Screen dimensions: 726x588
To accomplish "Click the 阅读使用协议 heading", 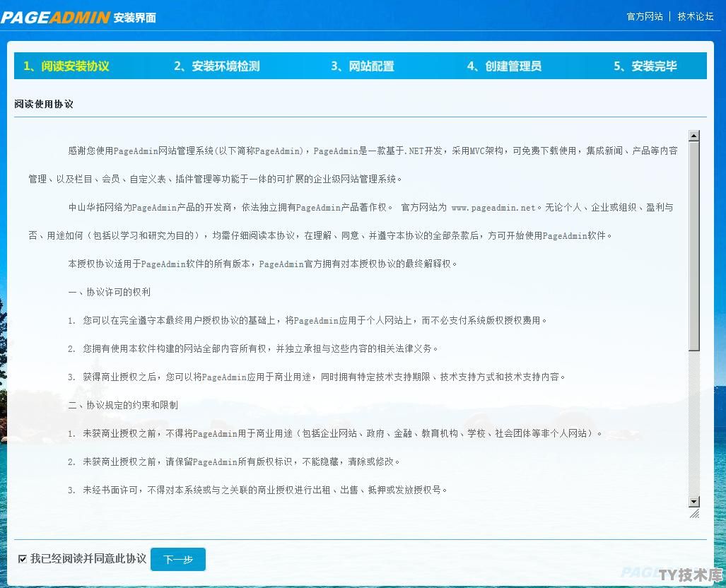I will [x=44, y=104].
